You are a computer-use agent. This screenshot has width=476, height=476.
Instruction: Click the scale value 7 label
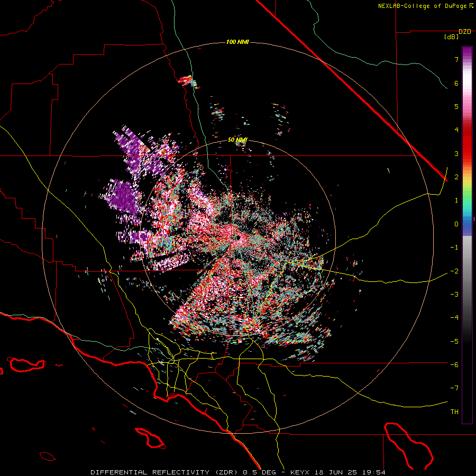click(x=456, y=59)
